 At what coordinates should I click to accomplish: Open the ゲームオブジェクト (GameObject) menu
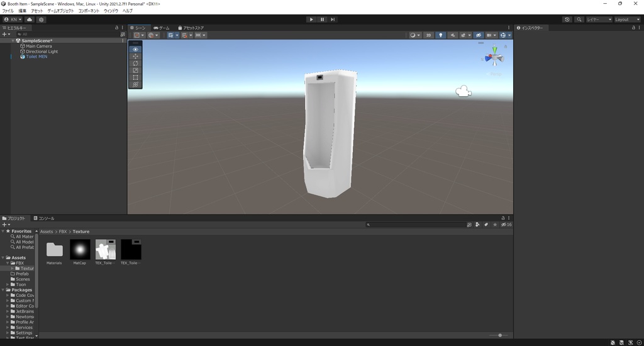[x=61, y=11]
